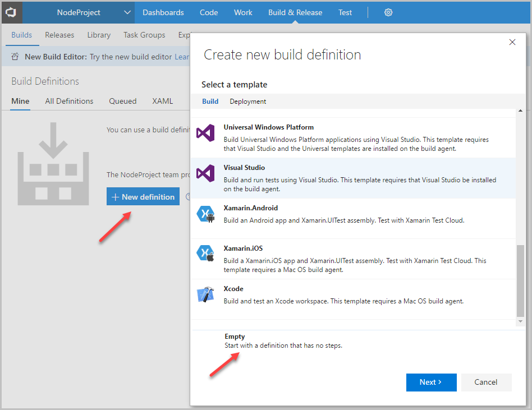The width and height of the screenshot is (532, 410).
Task: Close the Create new build definition dialog
Action: pyautogui.click(x=512, y=42)
